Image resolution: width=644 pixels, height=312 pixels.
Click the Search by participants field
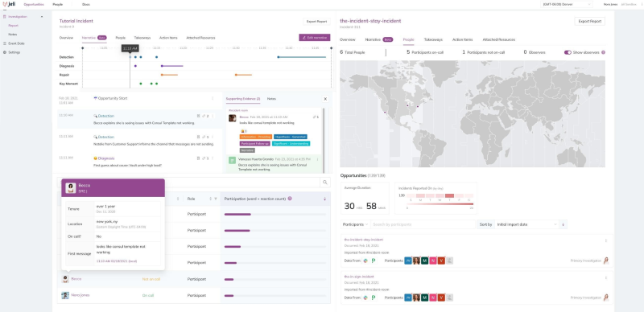(x=423, y=224)
